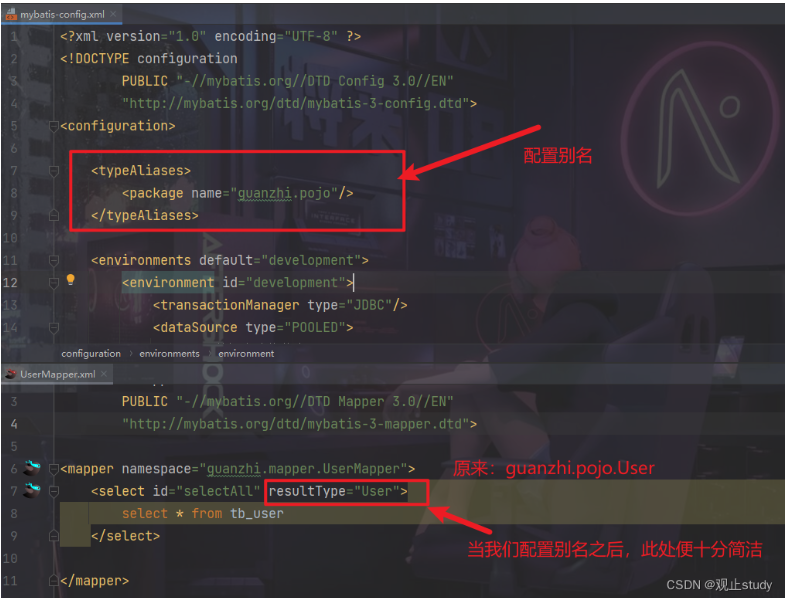Select the configuration breadcrumb
Image resolution: width=789 pixels, height=598 pixels.
91,353
